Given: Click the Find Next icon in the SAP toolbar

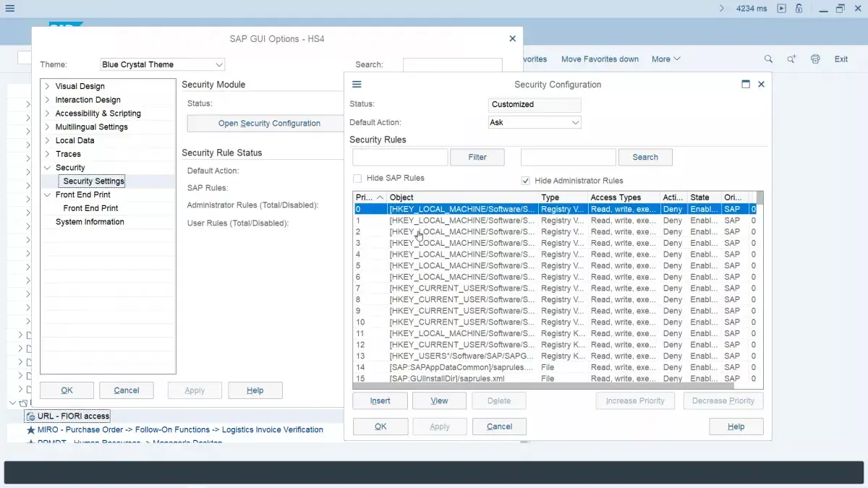Looking at the screenshot, I should pos(792,59).
